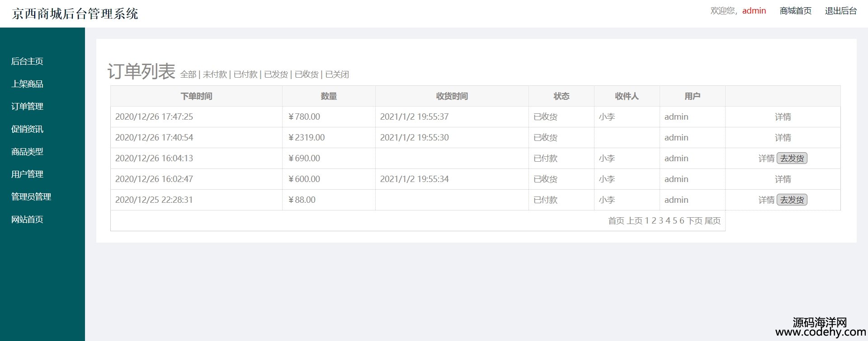Go to 后台主页 sidebar item
This screenshot has width=868, height=341.
click(x=27, y=61)
